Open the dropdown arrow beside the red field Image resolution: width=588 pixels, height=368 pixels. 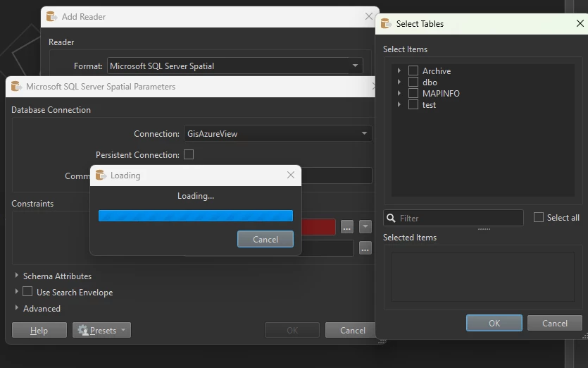pos(365,227)
